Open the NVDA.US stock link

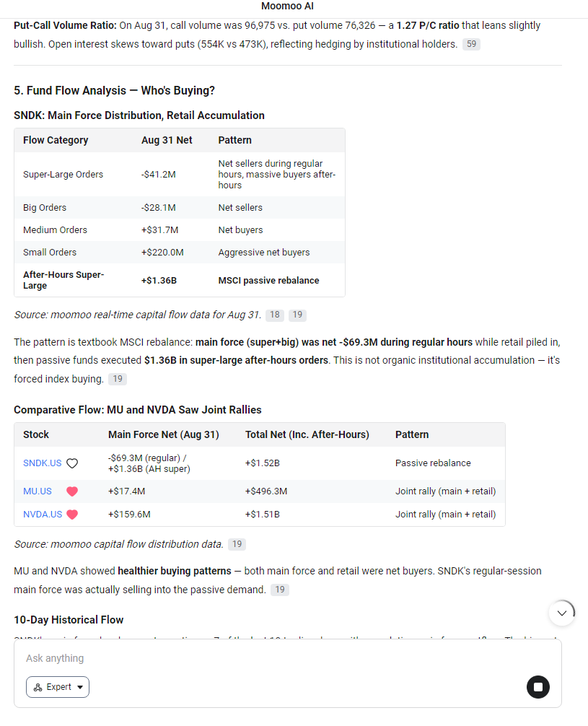(x=43, y=515)
